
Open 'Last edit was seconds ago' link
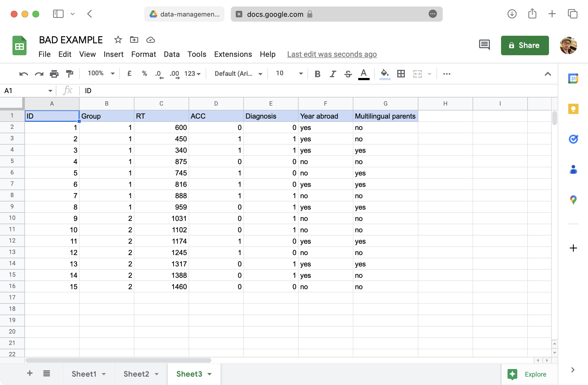332,54
